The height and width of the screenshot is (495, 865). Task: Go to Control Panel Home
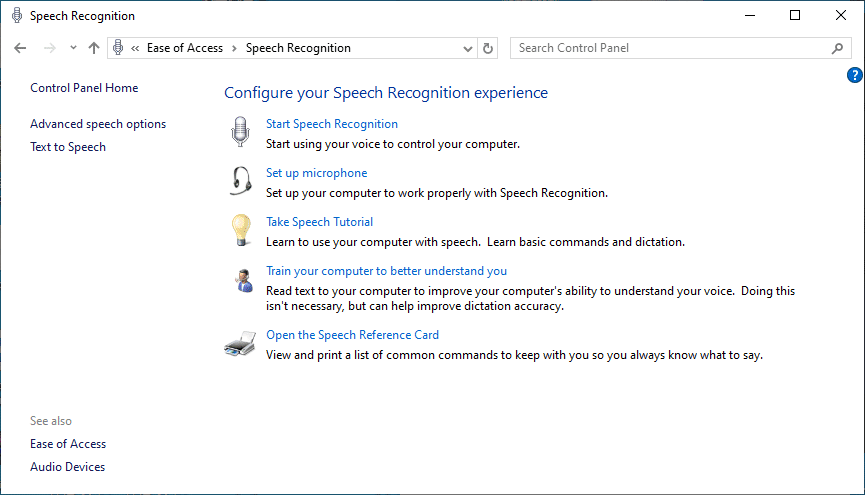(84, 88)
